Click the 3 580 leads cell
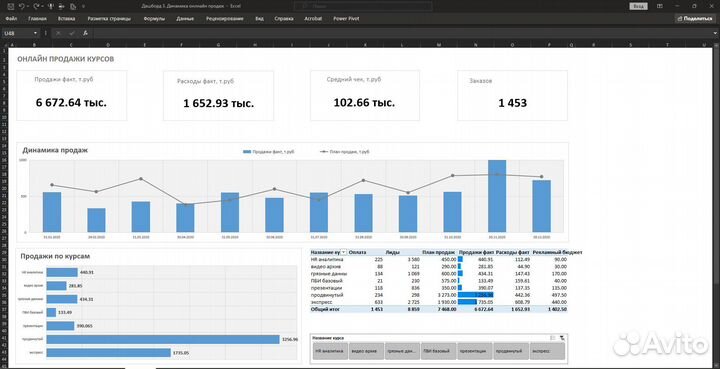Image resolution: width=720 pixels, height=369 pixels. pyautogui.click(x=413, y=259)
